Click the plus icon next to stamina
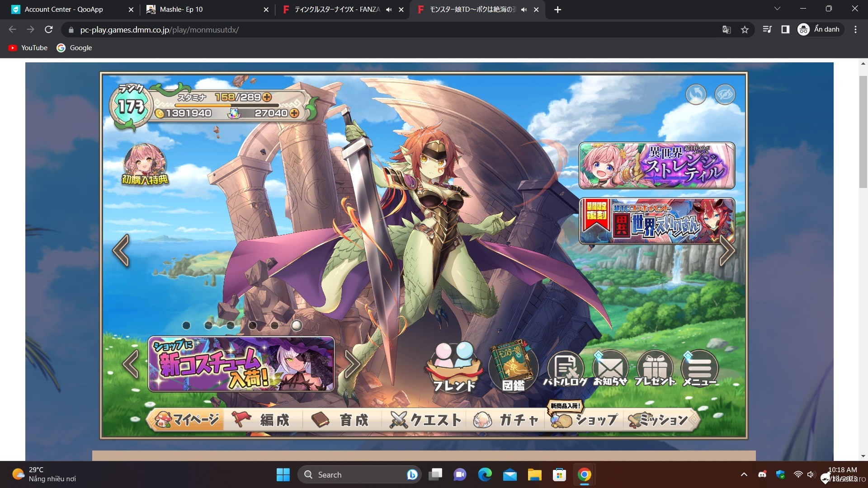868x488 pixels. click(267, 97)
